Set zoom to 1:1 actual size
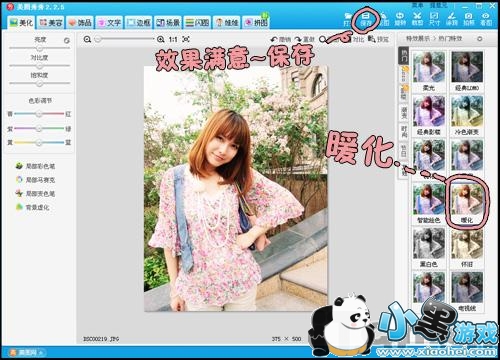Image resolution: width=500 pixels, height=360 pixels. tap(173, 39)
